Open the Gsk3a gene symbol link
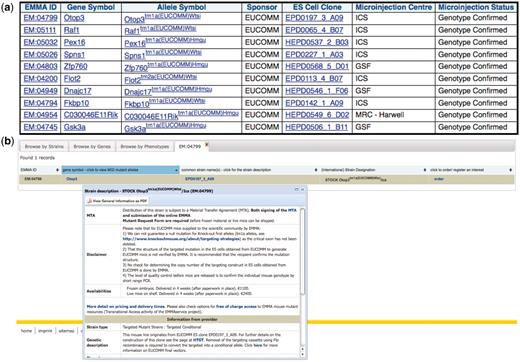Viewport: 520px width, 362px height. [x=75, y=127]
